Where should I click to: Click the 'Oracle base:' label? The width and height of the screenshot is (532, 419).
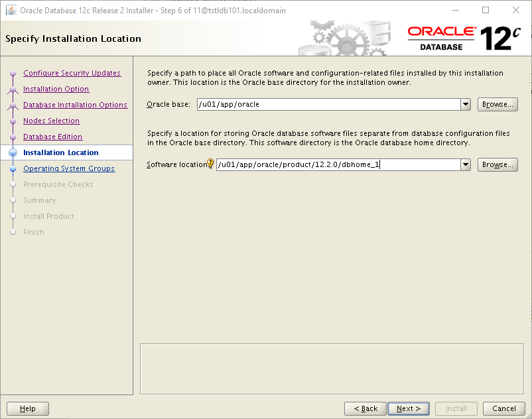[x=168, y=104]
